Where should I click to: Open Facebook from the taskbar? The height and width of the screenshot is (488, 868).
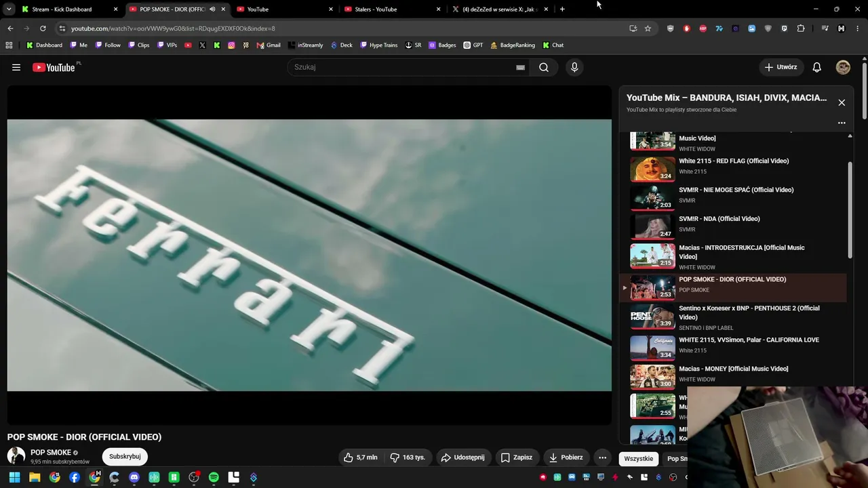pos(75,477)
